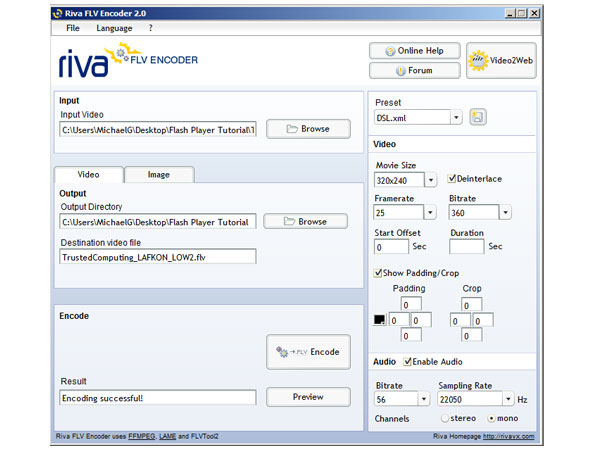
Task: Click the Duration field
Action: 467,247
